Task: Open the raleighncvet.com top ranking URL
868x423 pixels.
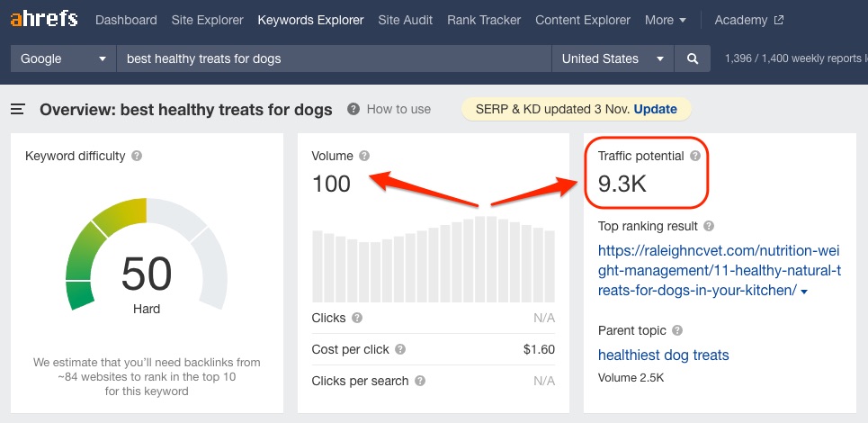Action: pyautogui.click(x=720, y=270)
